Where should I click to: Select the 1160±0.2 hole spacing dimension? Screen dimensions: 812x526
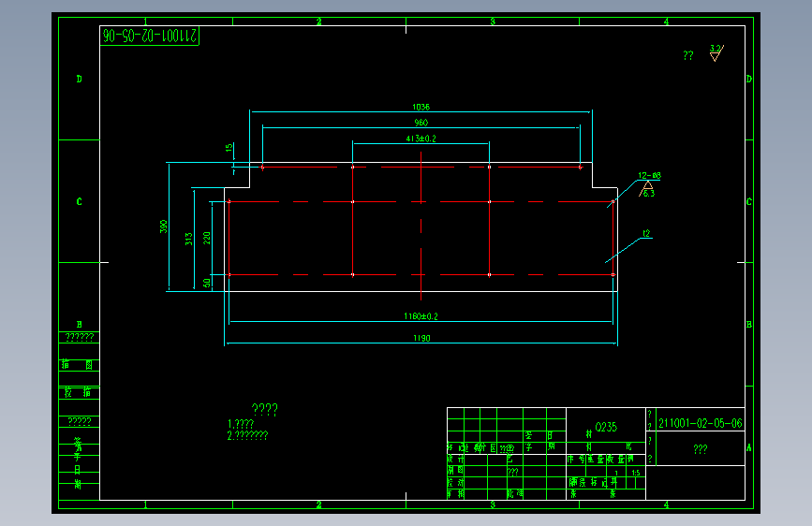click(421, 316)
